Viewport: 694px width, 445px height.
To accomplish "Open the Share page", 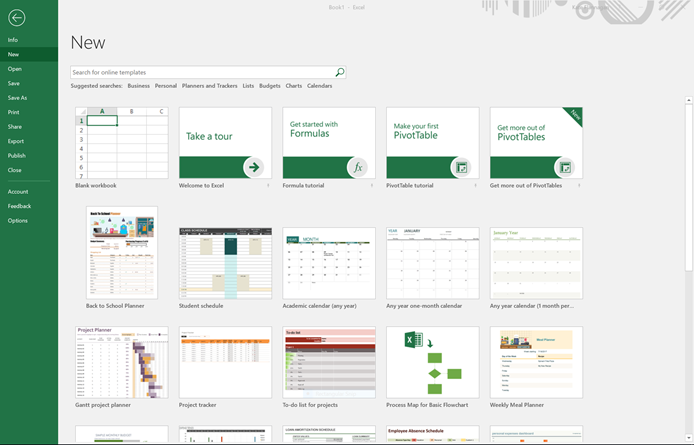I will tap(29, 127).
